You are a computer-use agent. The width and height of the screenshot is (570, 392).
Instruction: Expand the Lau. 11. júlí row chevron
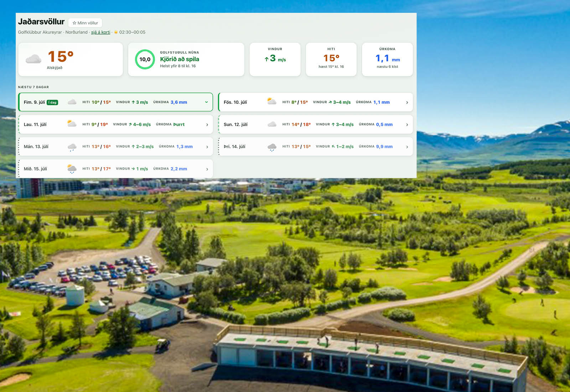click(207, 125)
